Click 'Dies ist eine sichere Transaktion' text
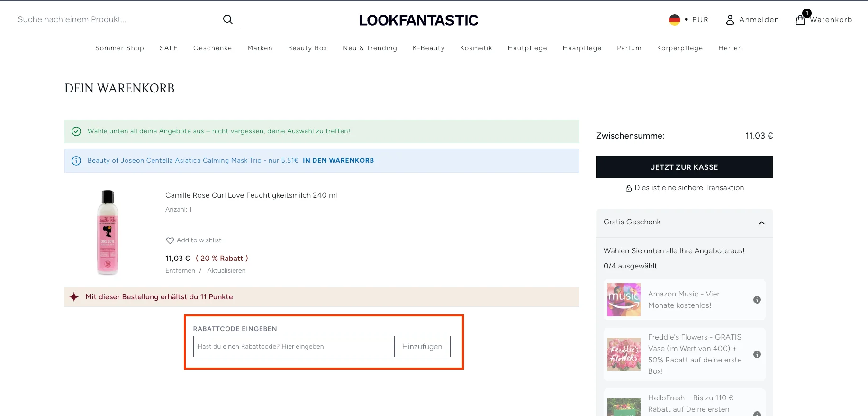This screenshot has height=416, width=868. point(689,188)
